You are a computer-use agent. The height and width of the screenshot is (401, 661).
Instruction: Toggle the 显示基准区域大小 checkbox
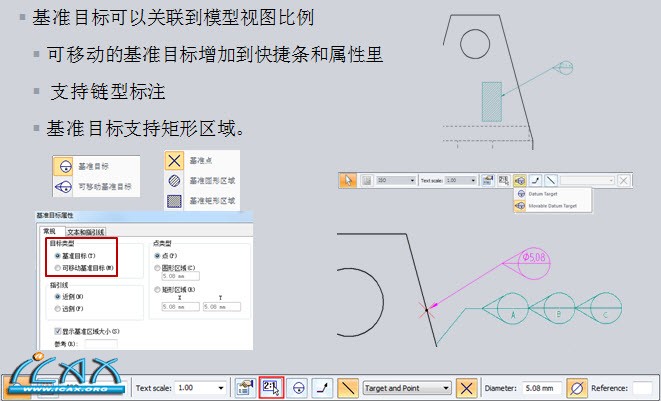pos(56,331)
